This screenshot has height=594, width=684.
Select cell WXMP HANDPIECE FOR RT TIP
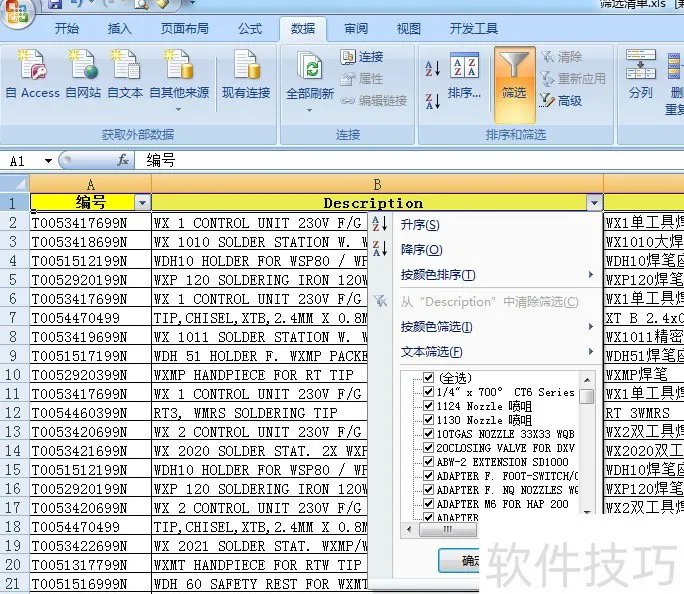click(260, 375)
